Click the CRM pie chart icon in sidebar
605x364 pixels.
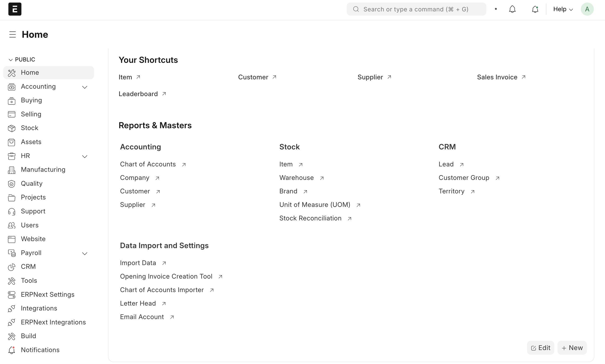pyautogui.click(x=12, y=267)
